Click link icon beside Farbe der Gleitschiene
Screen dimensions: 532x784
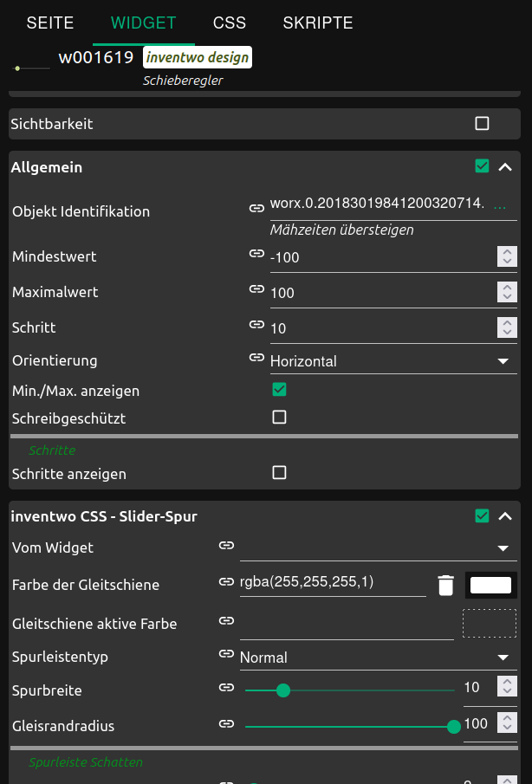[226, 581]
